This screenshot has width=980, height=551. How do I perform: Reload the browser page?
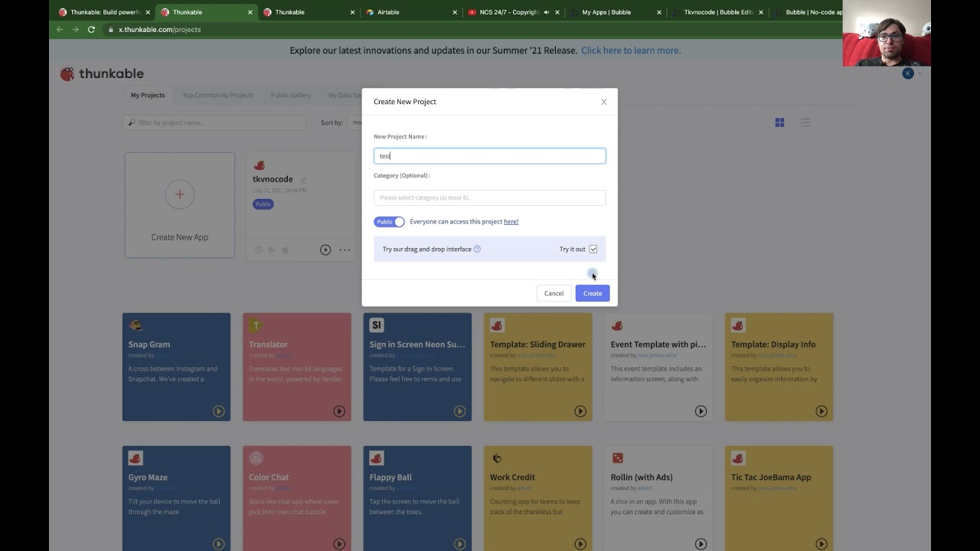click(91, 29)
